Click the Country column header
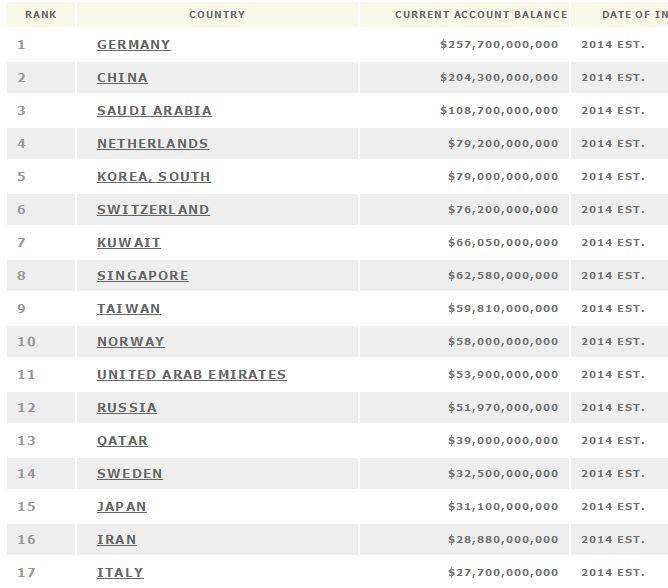Image resolution: width=668 pixels, height=588 pixels. pyautogui.click(x=217, y=15)
